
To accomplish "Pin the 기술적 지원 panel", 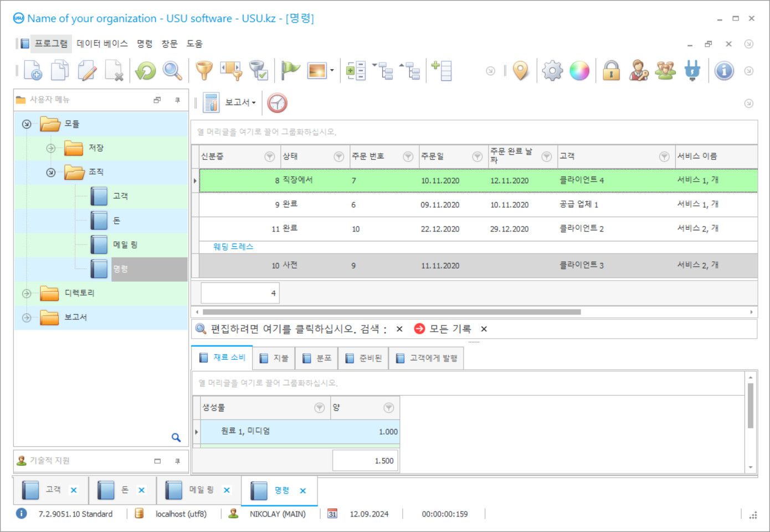I will [x=177, y=460].
